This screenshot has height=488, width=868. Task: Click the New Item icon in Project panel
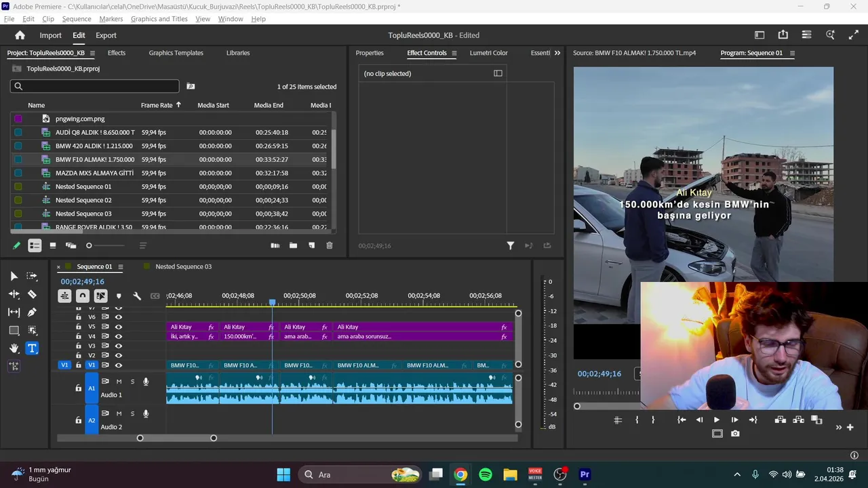(312, 245)
